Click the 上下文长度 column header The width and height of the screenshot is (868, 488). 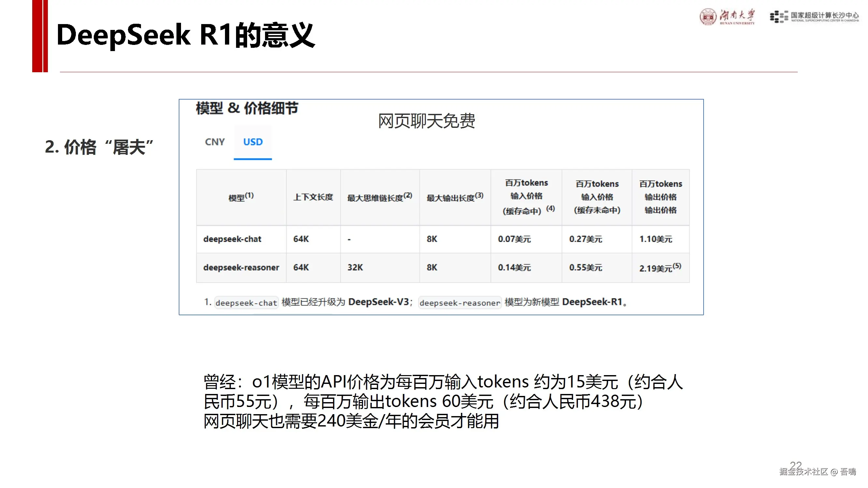[x=313, y=197]
